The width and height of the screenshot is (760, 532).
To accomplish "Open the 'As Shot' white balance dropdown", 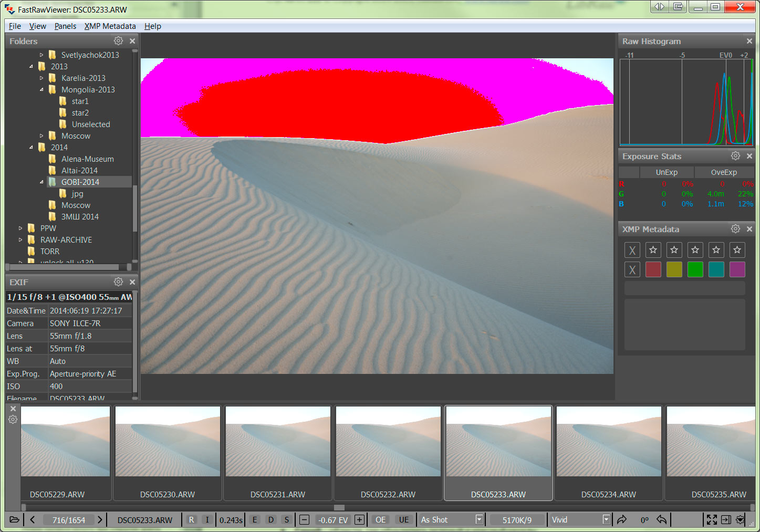I will [478, 520].
